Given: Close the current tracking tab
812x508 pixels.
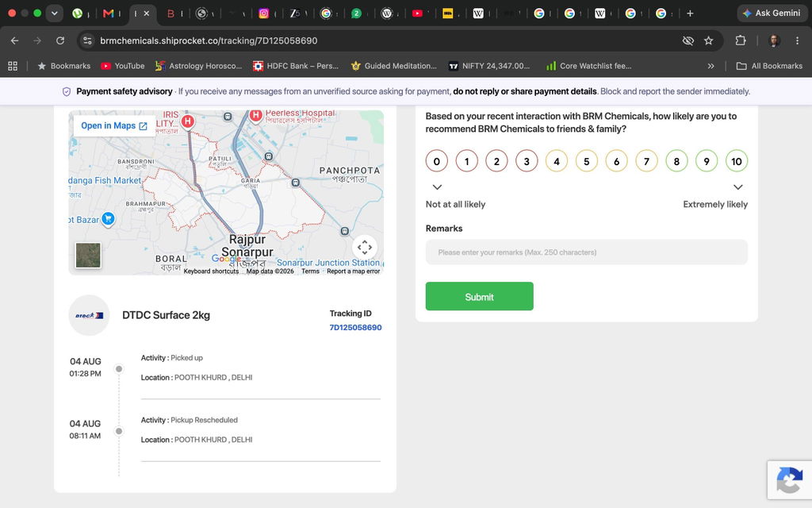Looking at the screenshot, I should [x=147, y=13].
